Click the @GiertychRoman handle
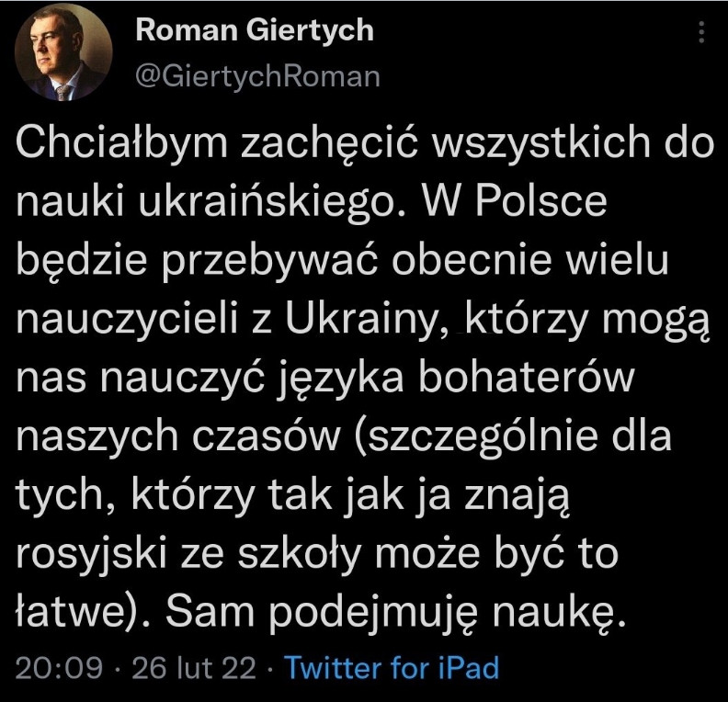Viewport: 728px width, 702px height. [257, 76]
